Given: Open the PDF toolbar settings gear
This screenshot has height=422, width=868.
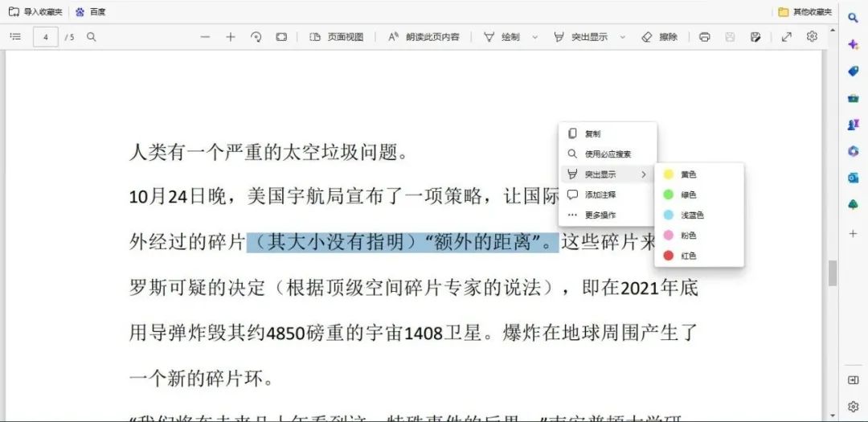Looking at the screenshot, I should coord(812,36).
